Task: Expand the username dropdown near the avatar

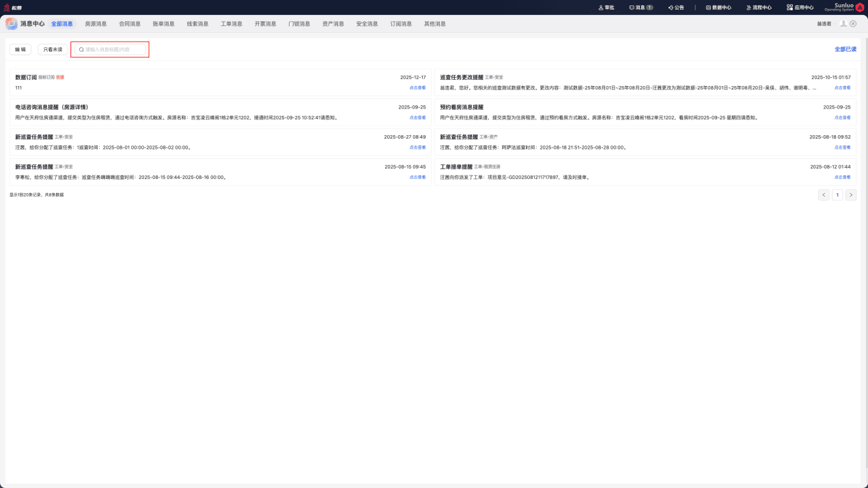Action: pos(826,24)
